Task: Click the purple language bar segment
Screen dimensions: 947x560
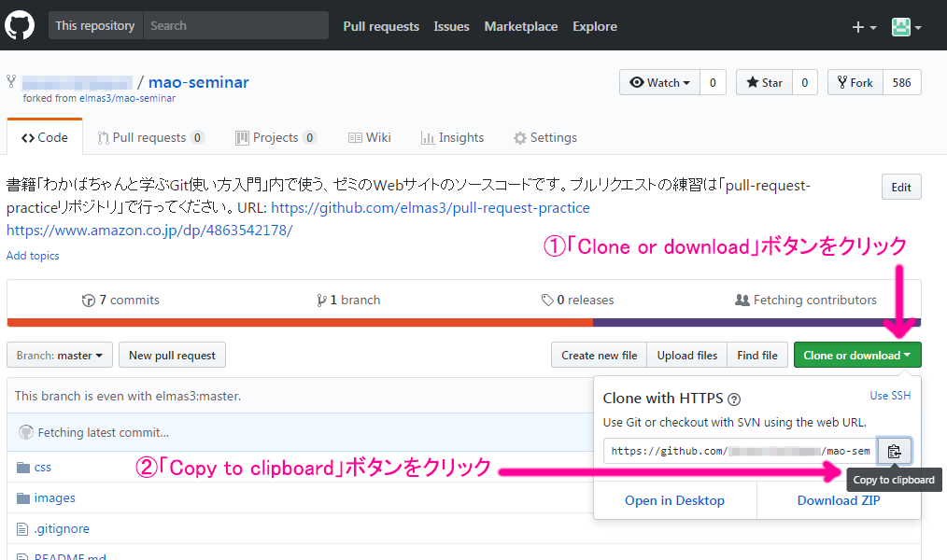Action: click(x=756, y=322)
